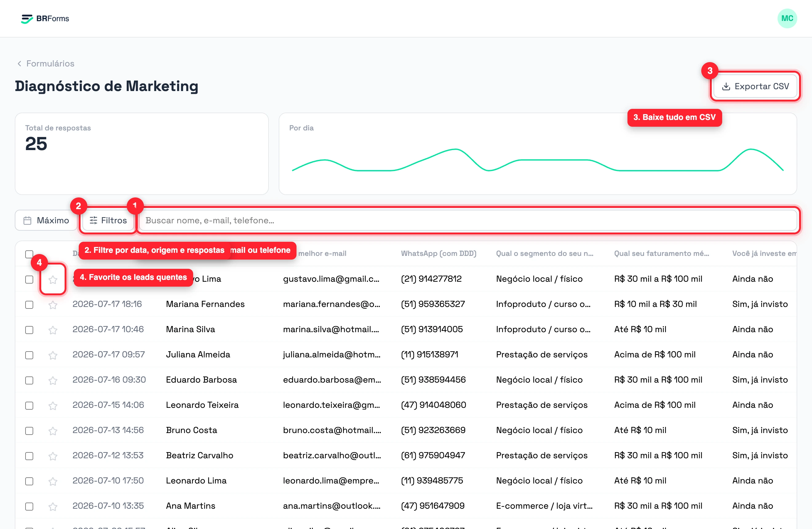
Task: Click phone (61) 975904947
Action: [x=433, y=455]
